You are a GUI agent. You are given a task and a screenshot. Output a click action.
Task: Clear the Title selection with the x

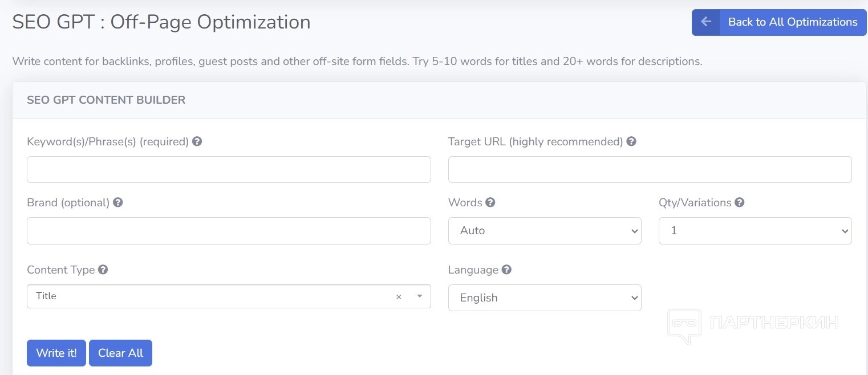399,296
